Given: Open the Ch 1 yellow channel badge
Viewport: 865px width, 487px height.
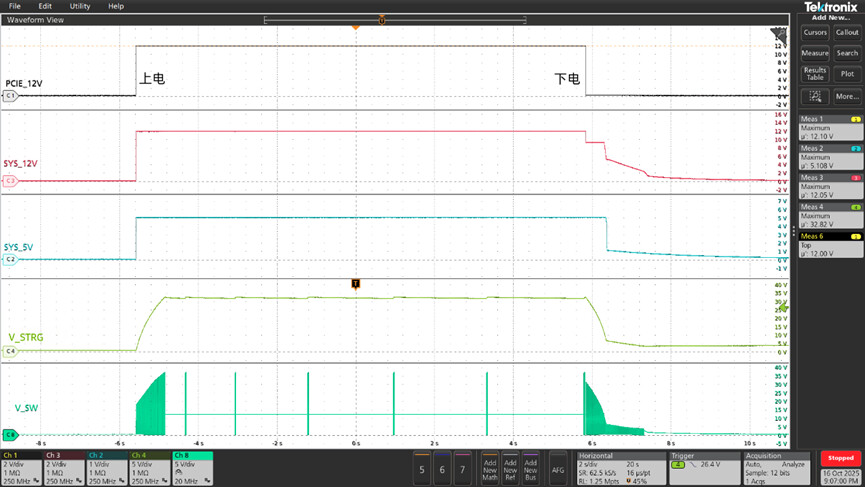Looking at the screenshot, I should [21, 467].
